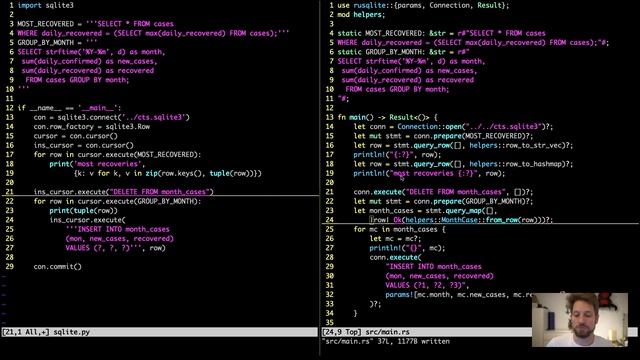Click 'for row in cursor.execute(GROUP_BY_MONTH):' line
The height and width of the screenshot is (360, 640).
117,201
